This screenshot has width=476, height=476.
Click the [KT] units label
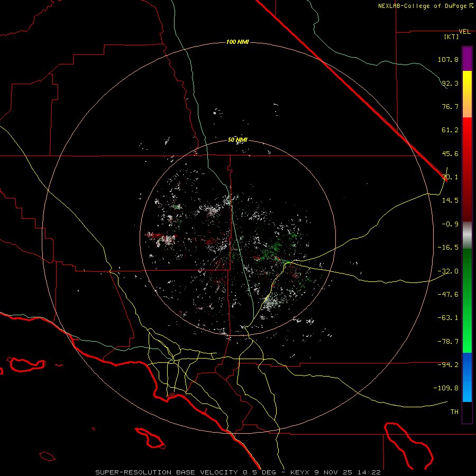(x=452, y=36)
